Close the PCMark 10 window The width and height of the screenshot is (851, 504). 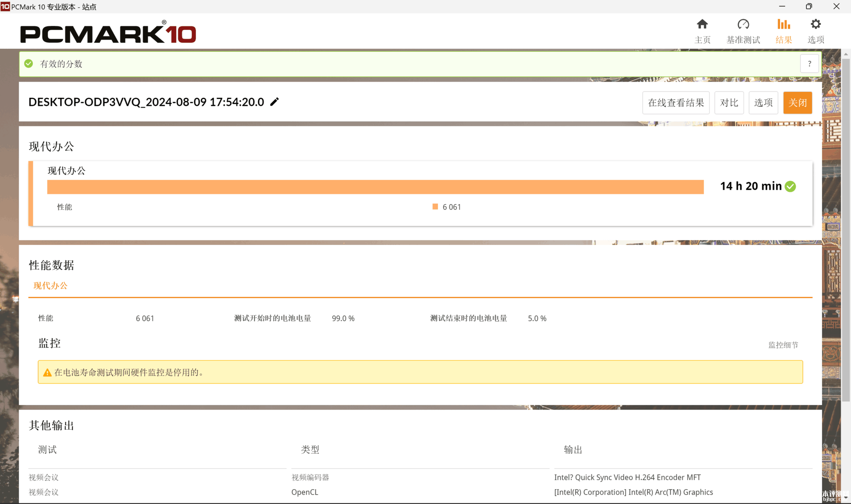pos(836,6)
